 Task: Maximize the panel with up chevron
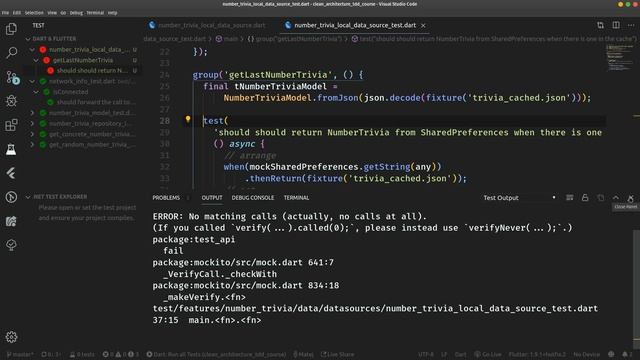[616, 198]
